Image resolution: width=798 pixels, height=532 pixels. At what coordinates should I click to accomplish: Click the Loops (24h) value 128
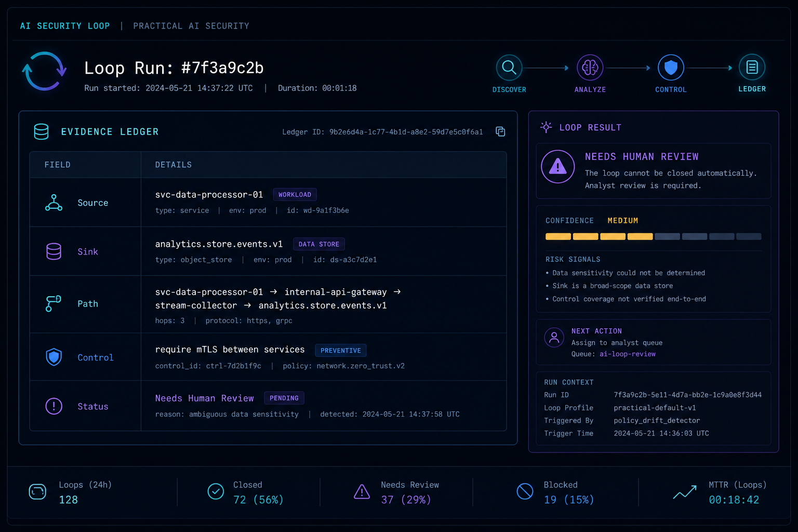click(68, 500)
